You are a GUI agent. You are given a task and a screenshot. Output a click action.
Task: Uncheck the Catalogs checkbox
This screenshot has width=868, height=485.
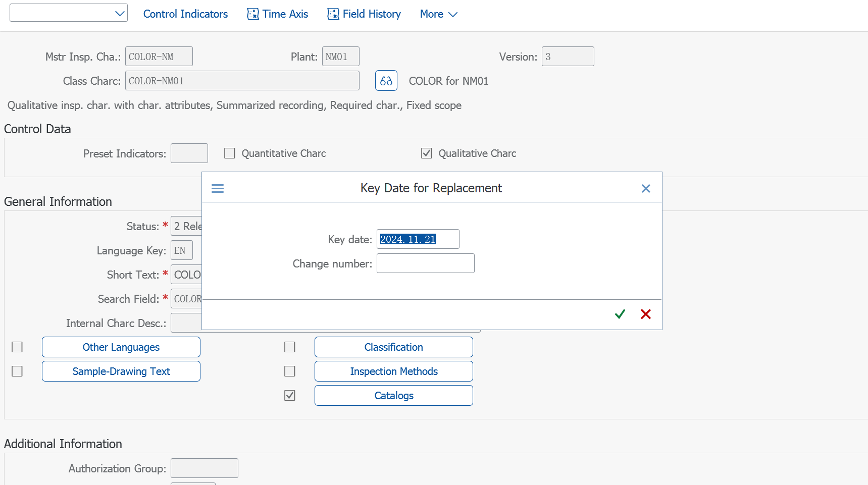pyautogui.click(x=290, y=396)
